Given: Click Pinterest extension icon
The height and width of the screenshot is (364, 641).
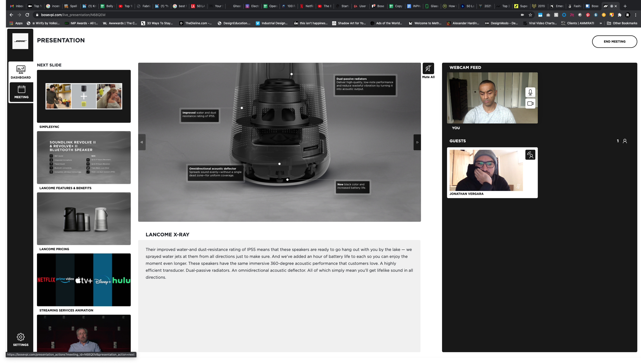Looking at the screenshot, I should tap(588, 15).
